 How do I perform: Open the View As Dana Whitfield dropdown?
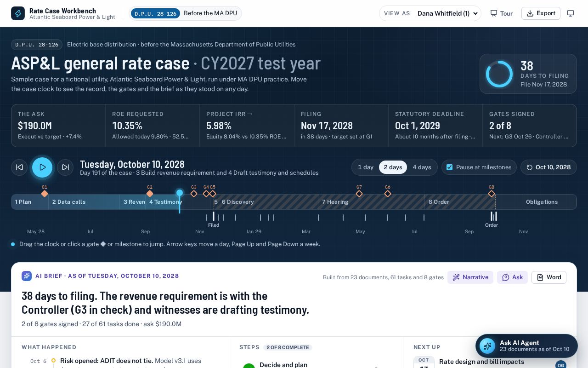pyautogui.click(x=448, y=13)
